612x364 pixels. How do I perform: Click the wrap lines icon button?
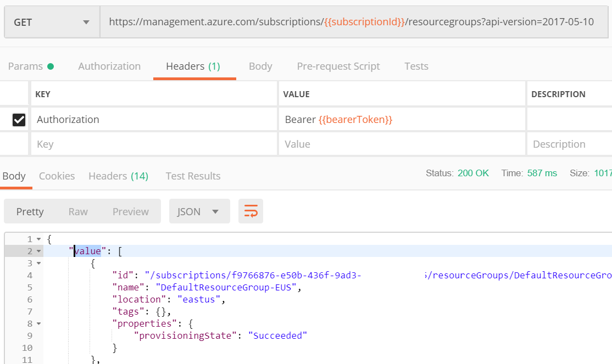(251, 211)
